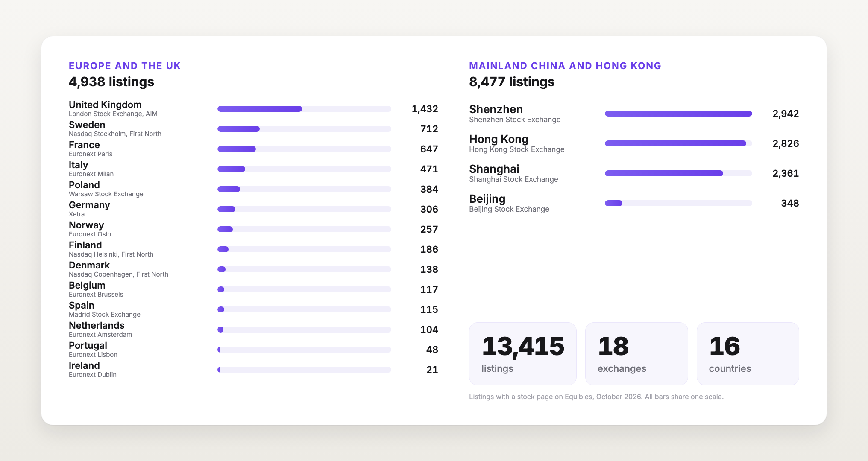This screenshot has height=461, width=868.
Task: Click the Ireland country name
Action: pyautogui.click(x=84, y=365)
